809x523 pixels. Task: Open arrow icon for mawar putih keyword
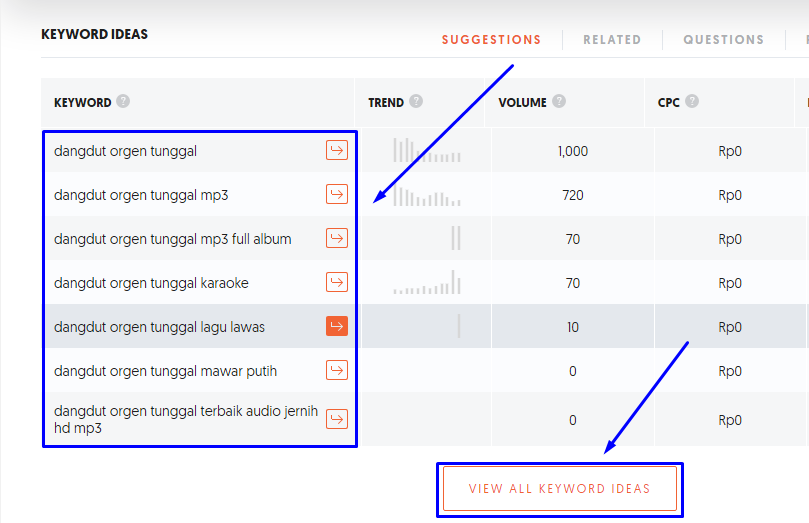337,370
